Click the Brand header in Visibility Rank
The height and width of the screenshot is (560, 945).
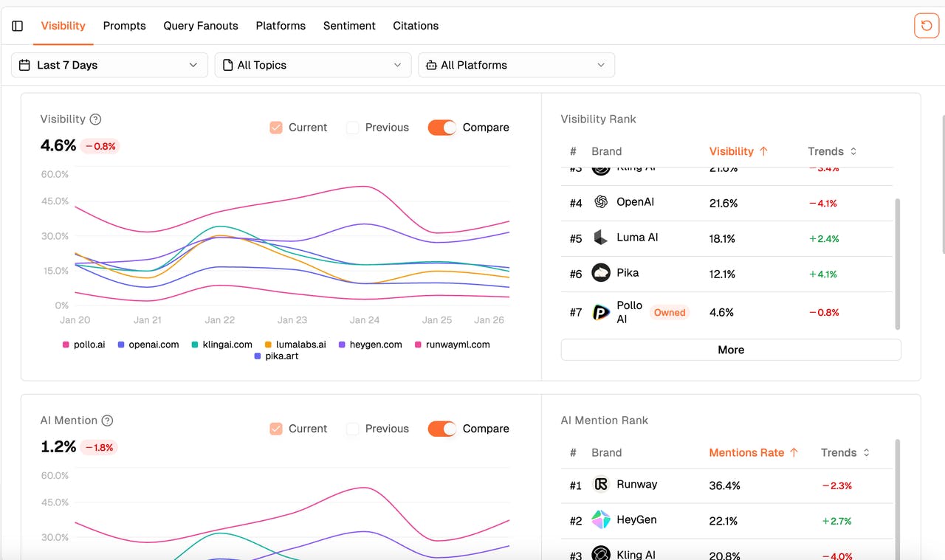[607, 151]
